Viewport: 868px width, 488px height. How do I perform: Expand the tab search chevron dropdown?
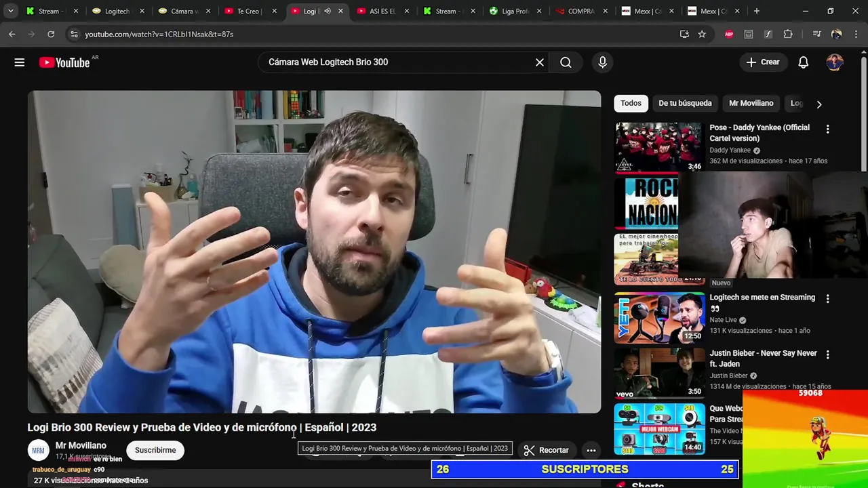[x=11, y=11]
